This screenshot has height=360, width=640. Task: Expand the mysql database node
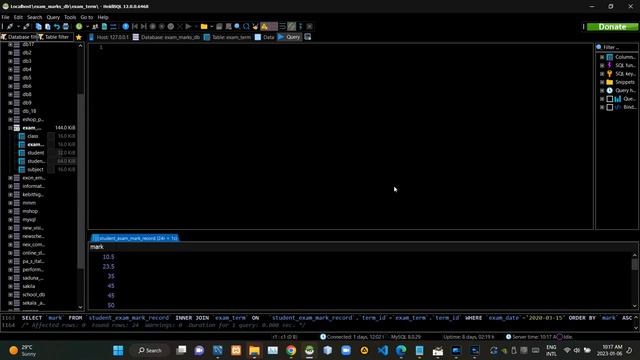pos(10,220)
